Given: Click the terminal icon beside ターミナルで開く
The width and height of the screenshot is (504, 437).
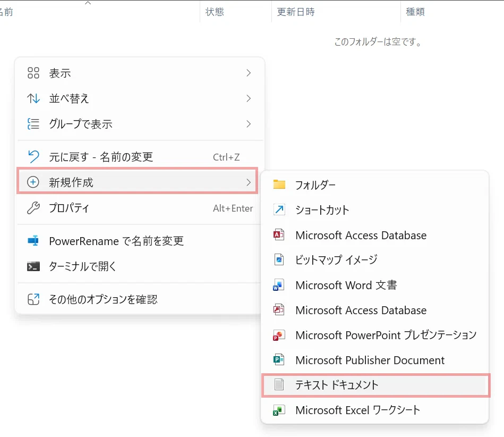Looking at the screenshot, I should (33, 266).
